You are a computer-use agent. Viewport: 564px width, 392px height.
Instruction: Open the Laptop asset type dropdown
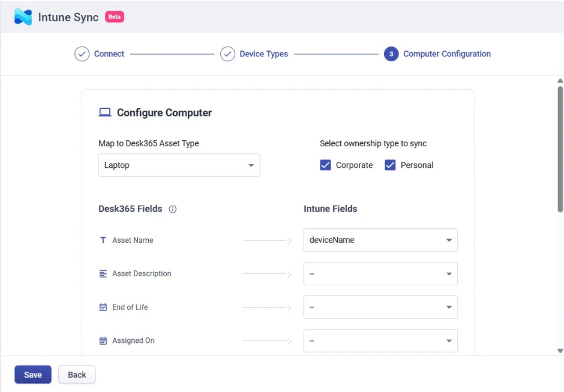[179, 165]
